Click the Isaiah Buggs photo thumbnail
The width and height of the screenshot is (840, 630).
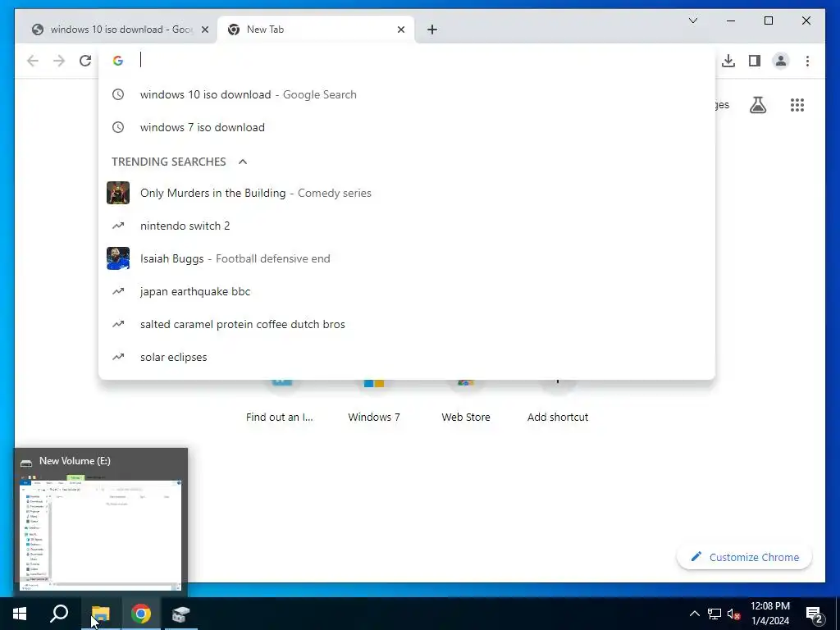coord(118,258)
